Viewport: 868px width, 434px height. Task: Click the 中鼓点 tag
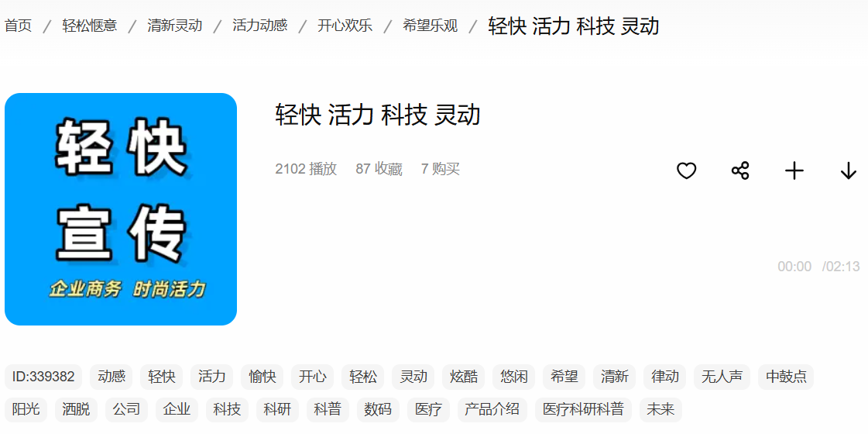[786, 377]
